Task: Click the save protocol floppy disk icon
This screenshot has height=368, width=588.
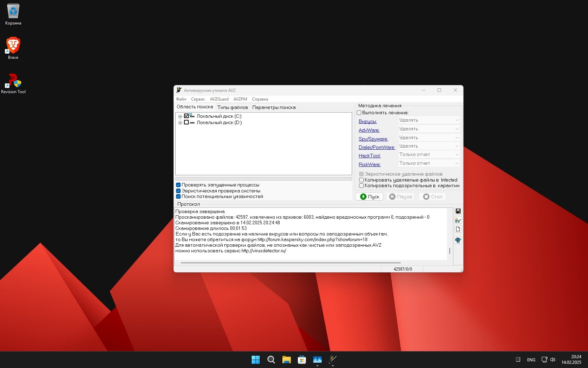Action: coord(458,211)
